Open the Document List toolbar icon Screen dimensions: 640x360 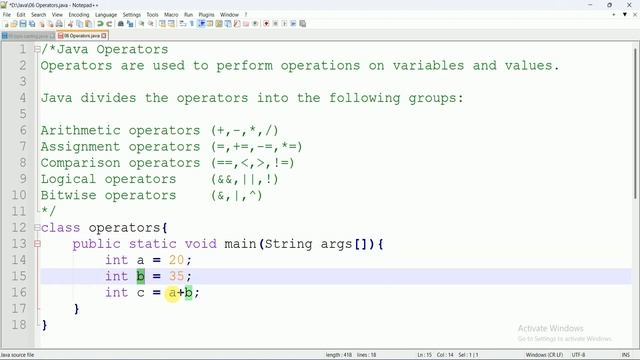pos(228,24)
